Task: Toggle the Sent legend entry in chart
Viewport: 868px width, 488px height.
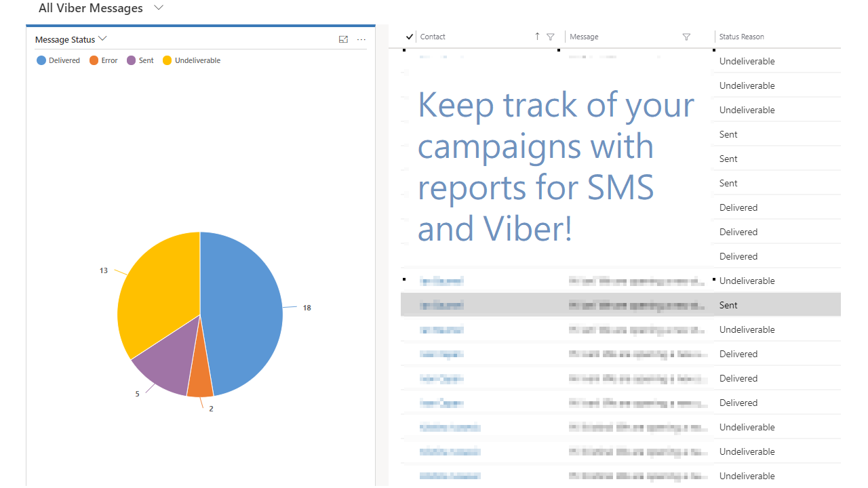Action: pos(140,60)
